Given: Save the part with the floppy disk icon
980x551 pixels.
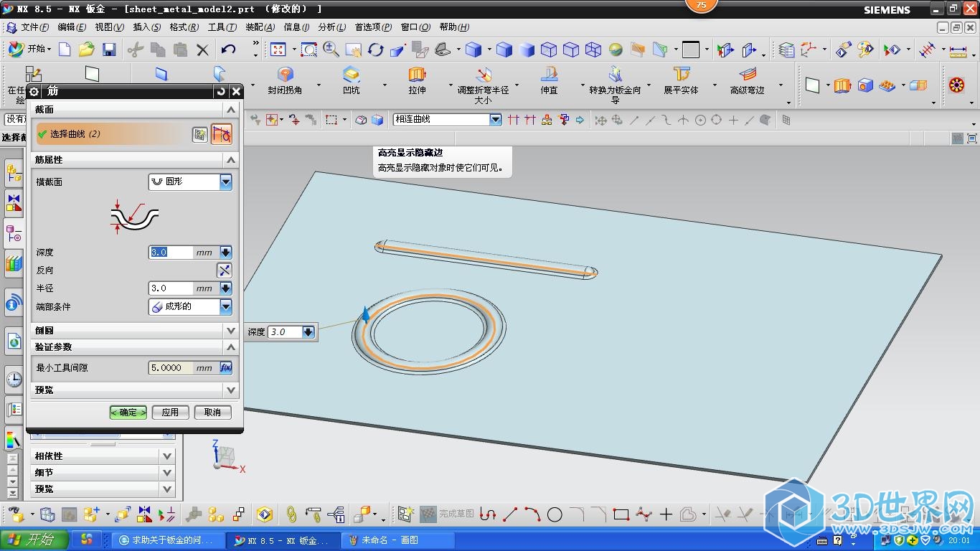Looking at the screenshot, I should pyautogui.click(x=109, y=50).
